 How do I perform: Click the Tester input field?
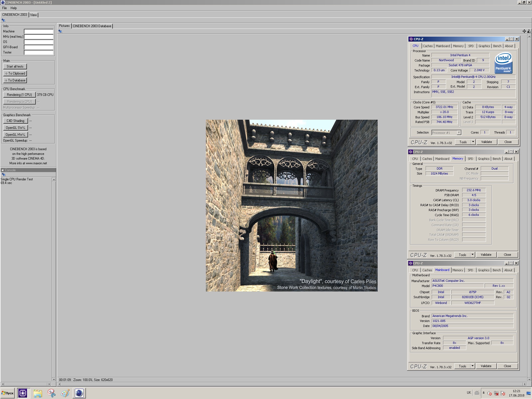click(39, 52)
